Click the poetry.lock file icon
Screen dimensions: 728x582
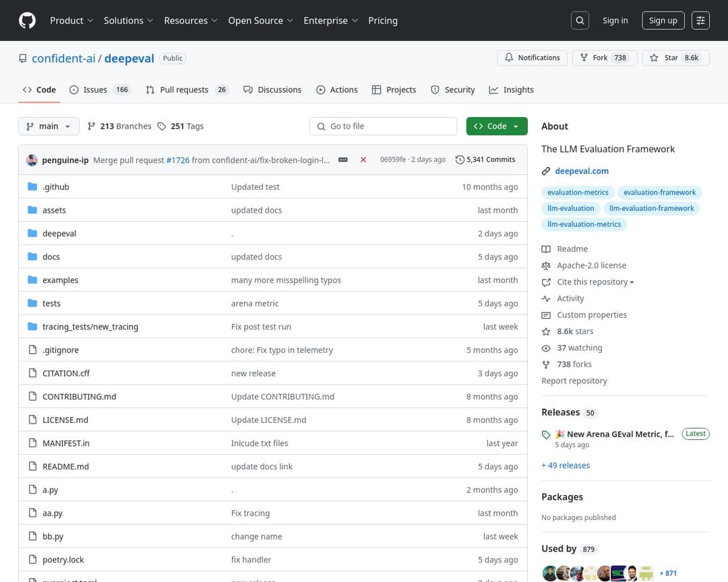[x=32, y=559]
